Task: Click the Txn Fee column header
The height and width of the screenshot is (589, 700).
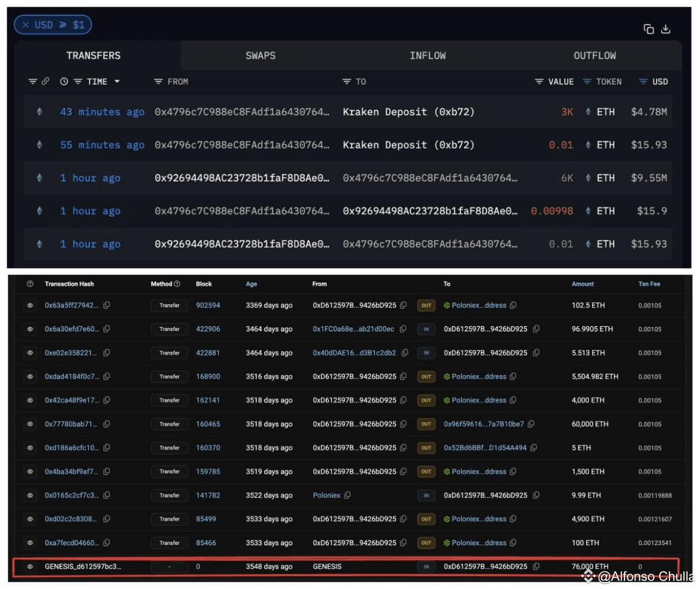Action: pyautogui.click(x=649, y=284)
